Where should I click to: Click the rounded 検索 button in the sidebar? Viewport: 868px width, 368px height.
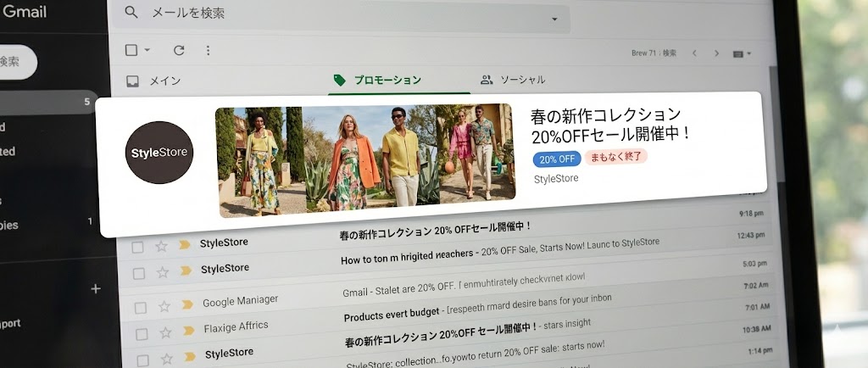(17, 62)
